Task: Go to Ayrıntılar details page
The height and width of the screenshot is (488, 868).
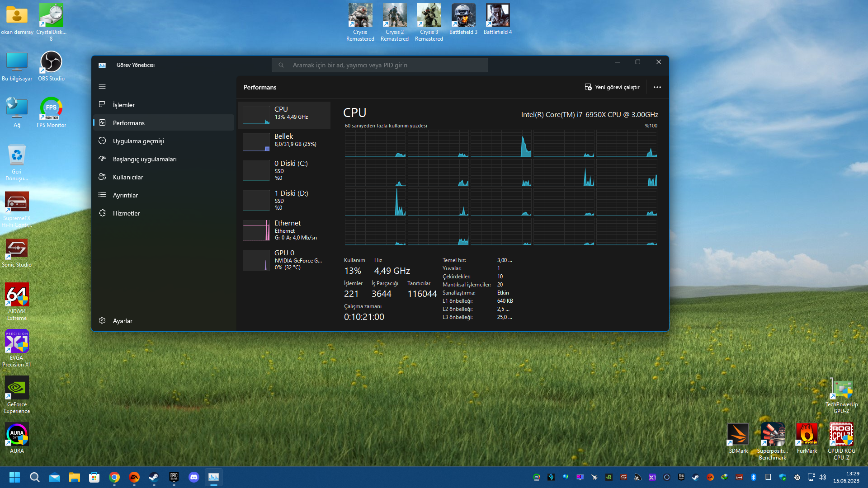Action: click(x=125, y=195)
